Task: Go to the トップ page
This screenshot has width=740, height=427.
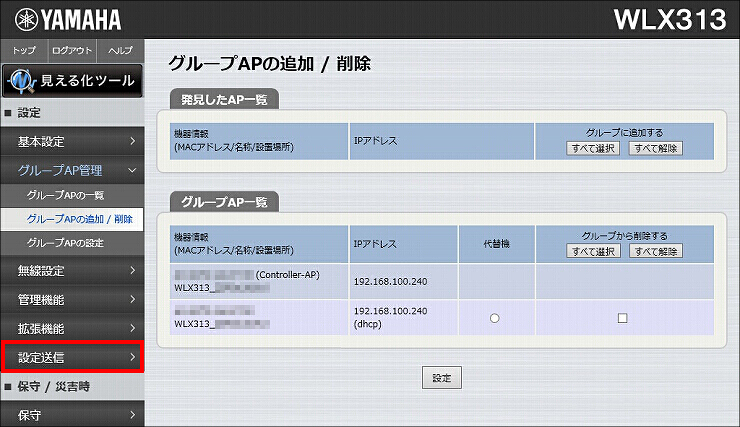Action: (x=24, y=50)
